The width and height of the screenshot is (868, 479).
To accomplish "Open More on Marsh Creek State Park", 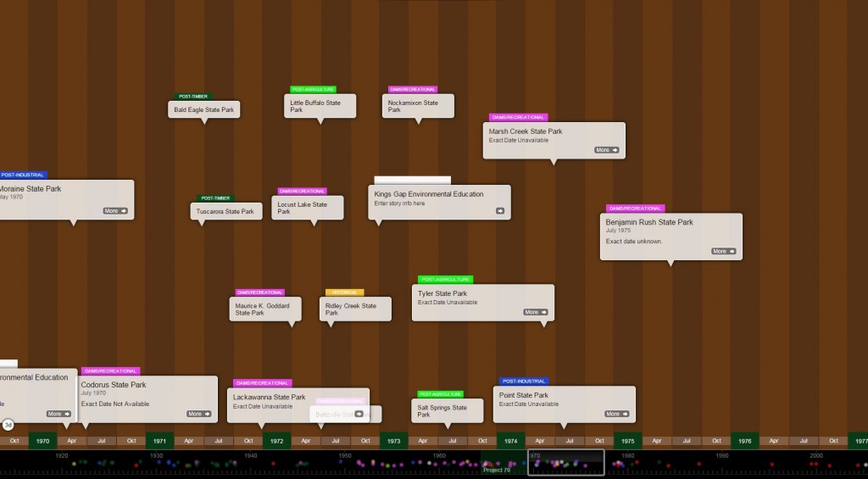I will tap(606, 150).
